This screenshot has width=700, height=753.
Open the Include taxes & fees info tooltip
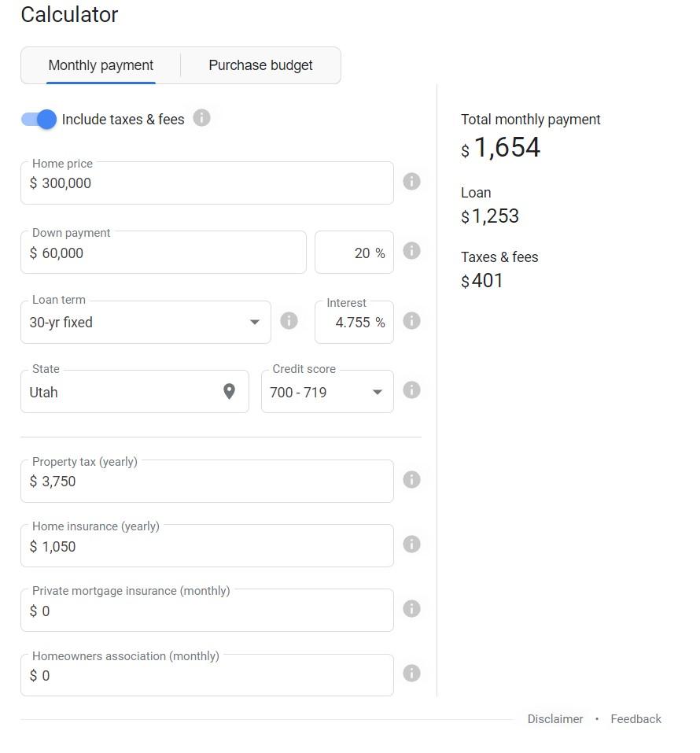[x=202, y=118]
